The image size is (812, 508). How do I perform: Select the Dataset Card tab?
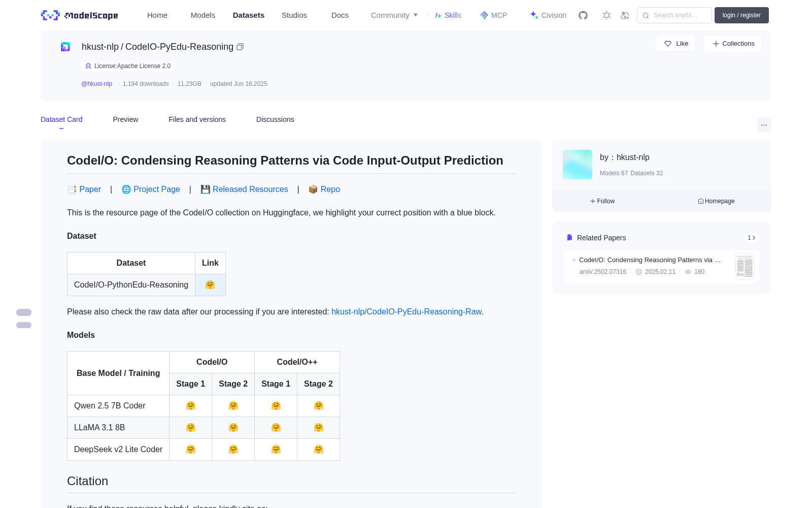[61, 119]
